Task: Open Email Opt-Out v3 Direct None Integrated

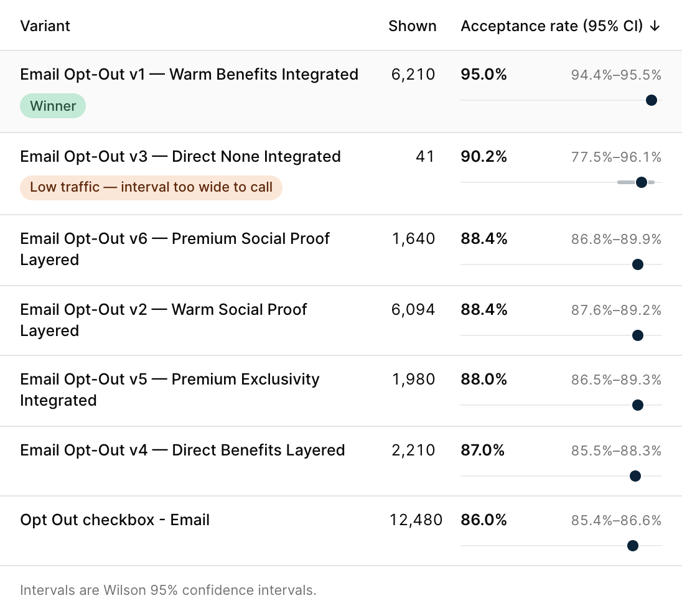Action: click(180, 157)
